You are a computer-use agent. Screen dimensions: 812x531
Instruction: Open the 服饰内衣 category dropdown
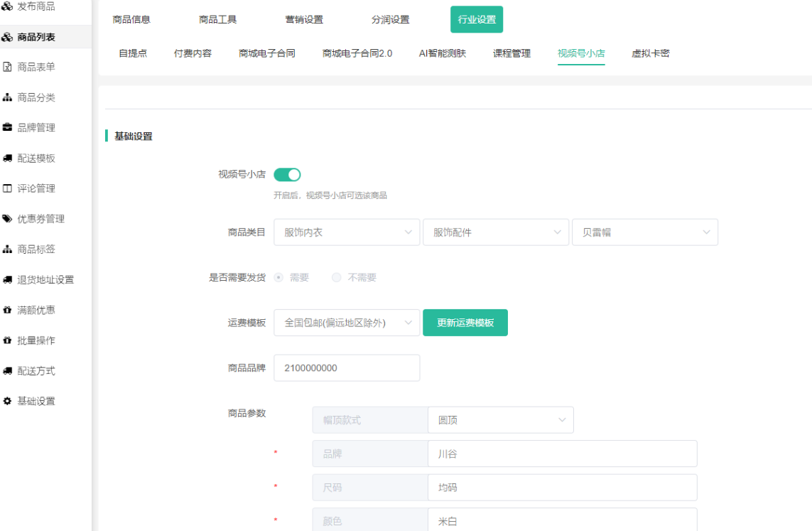click(x=346, y=232)
